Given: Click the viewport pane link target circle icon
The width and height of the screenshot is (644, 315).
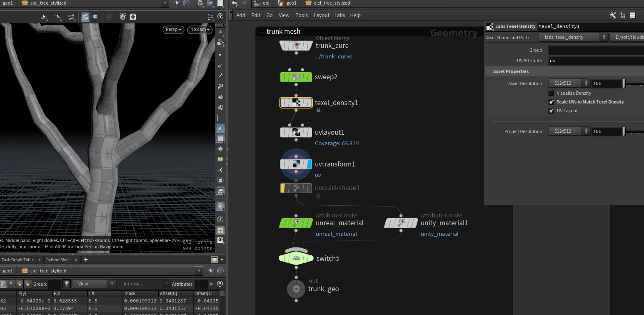Looking at the screenshot, I should pos(186,3).
